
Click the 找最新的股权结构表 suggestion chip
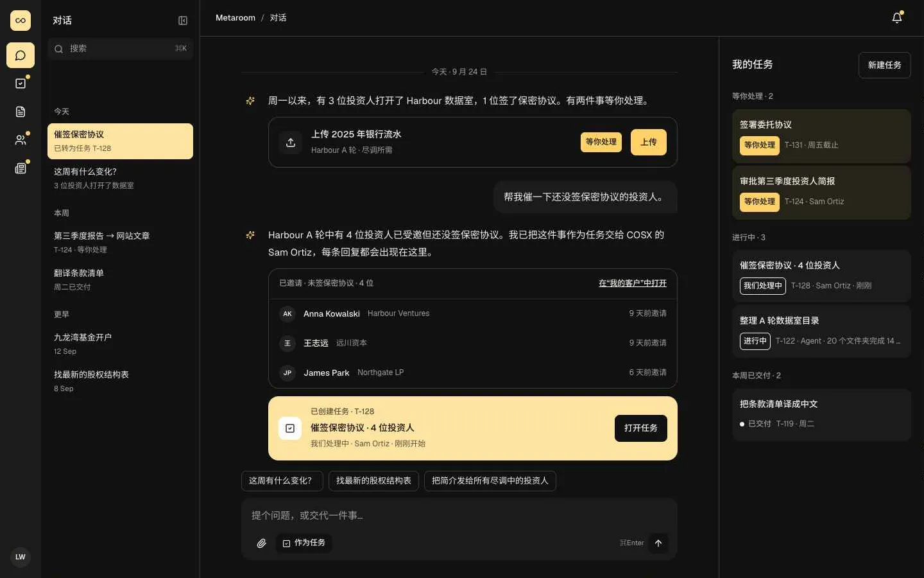(373, 481)
